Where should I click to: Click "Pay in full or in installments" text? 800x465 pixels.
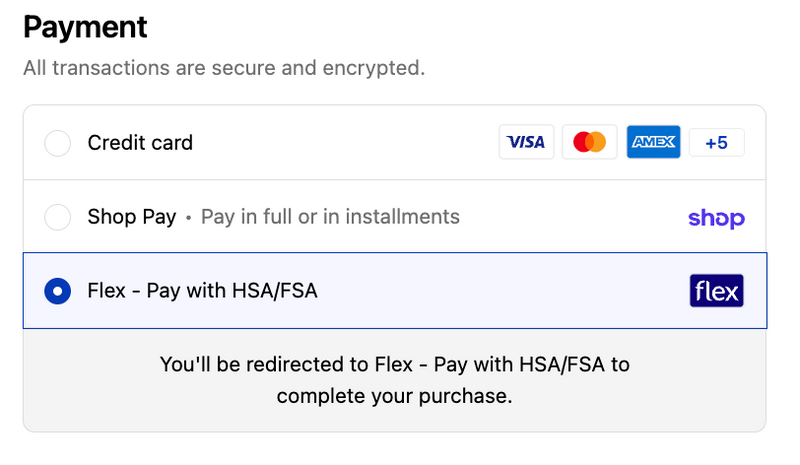(x=330, y=217)
